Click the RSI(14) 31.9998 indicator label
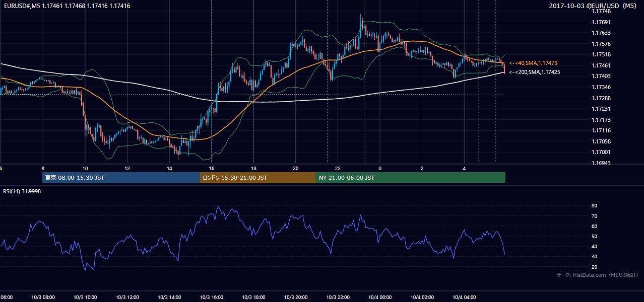Image resolution: width=644 pixels, height=302 pixels. (x=22, y=191)
